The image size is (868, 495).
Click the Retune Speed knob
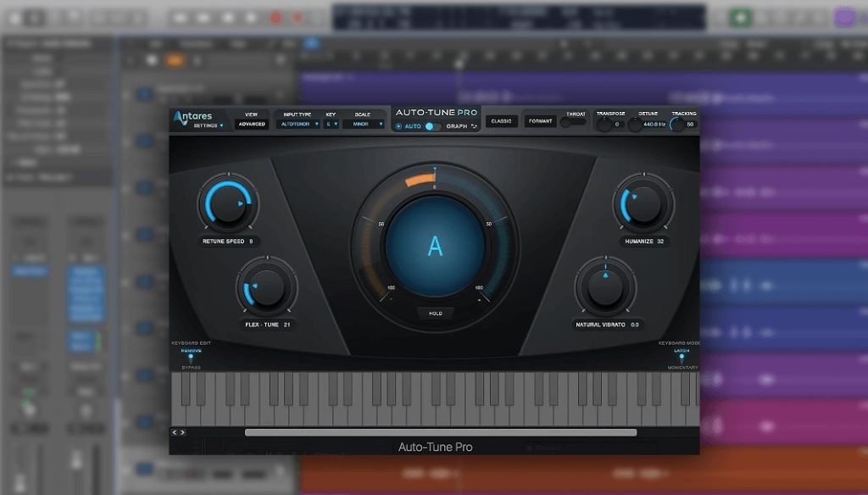228,203
